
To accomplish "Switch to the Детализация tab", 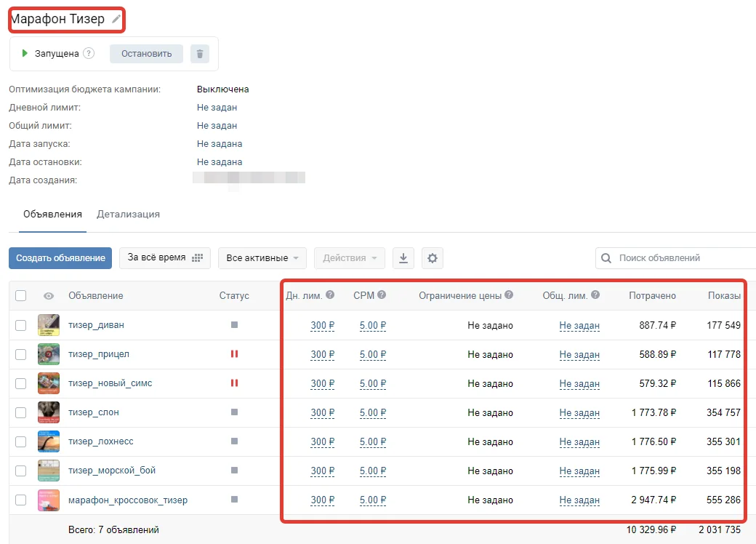I will [128, 214].
